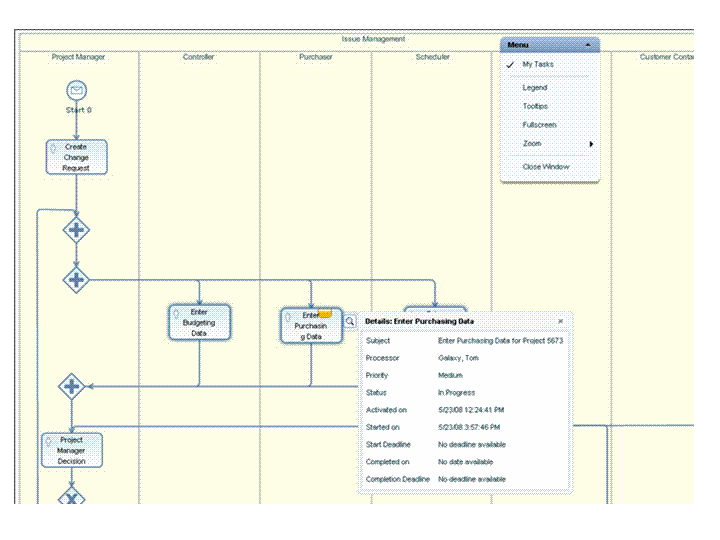Click the first parallel gateway plus symbol
This screenshot has height=540, width=720.
click(76, 230)
